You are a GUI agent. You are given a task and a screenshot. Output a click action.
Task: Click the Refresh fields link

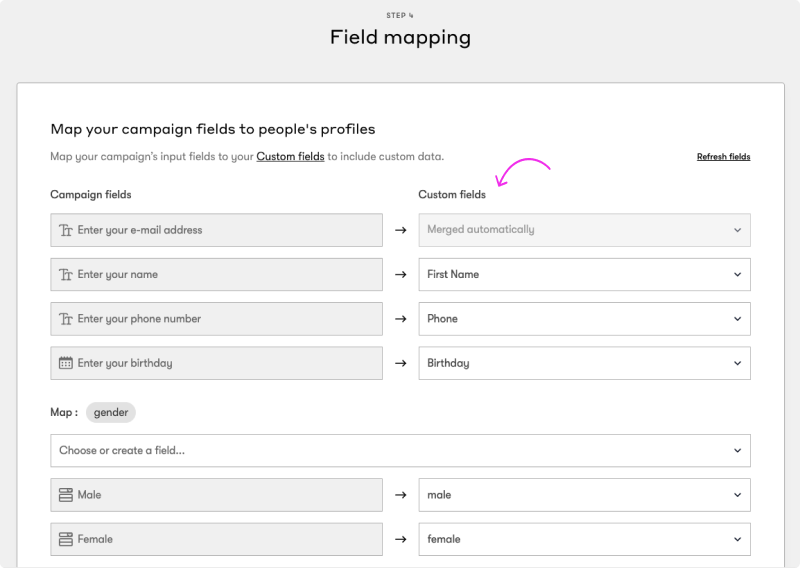pos(723,157)
